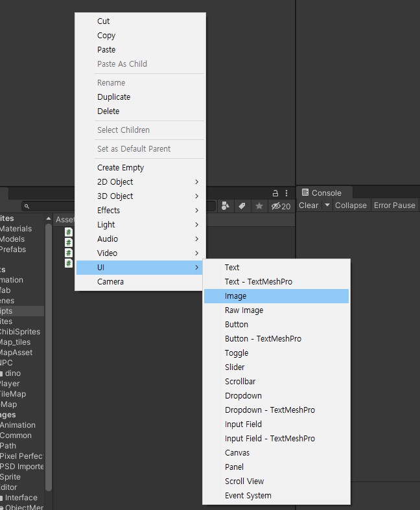420x510 pixels.
Task: Select the Interface folder
Action: tap(21, 498)
